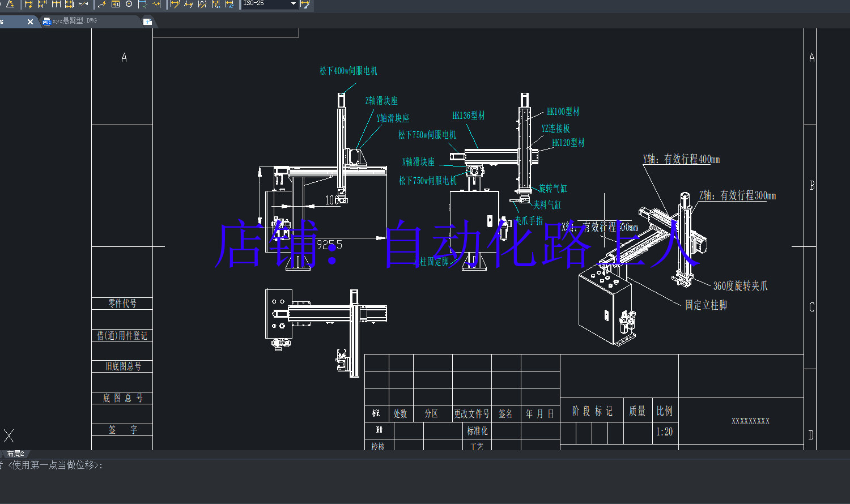The width and height of the screenshot is (850, 504).
Task: Open the Dimension Space tool
Action: (70, 4)
